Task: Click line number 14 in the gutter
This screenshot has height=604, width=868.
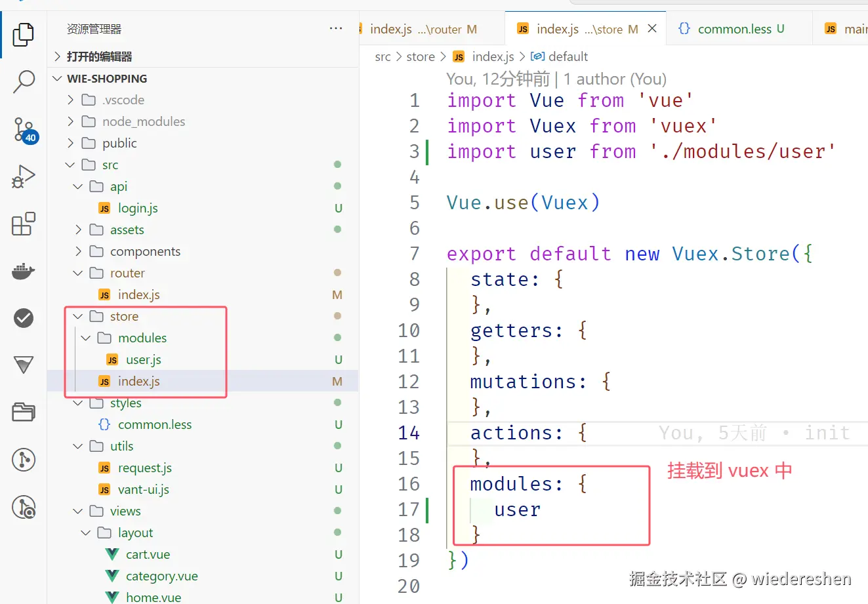Action: pos(409,433)
